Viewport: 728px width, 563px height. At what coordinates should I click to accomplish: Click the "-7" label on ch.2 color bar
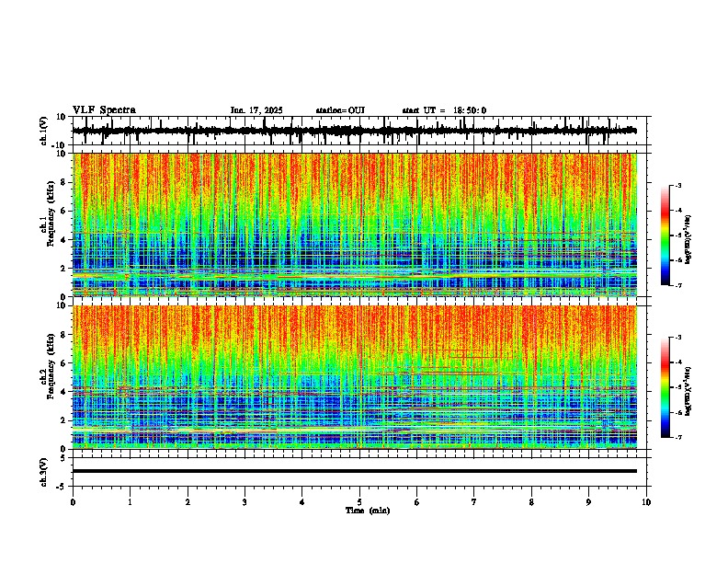(x=678, y=437)
